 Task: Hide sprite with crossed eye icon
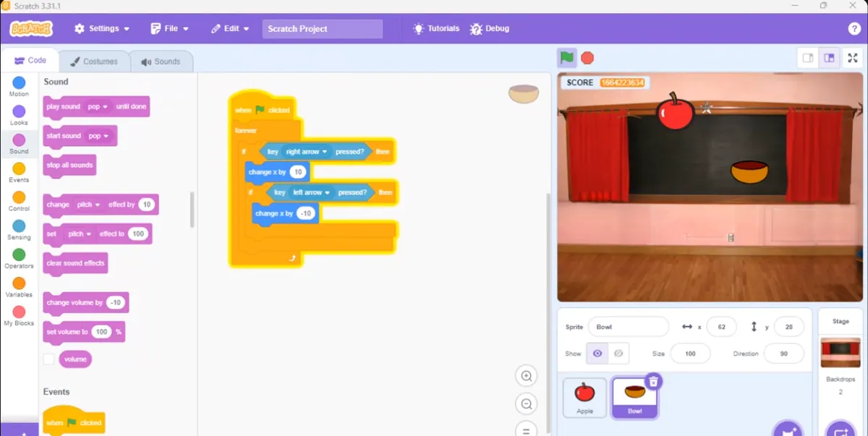pyautogui.click(x=618, y=354)
